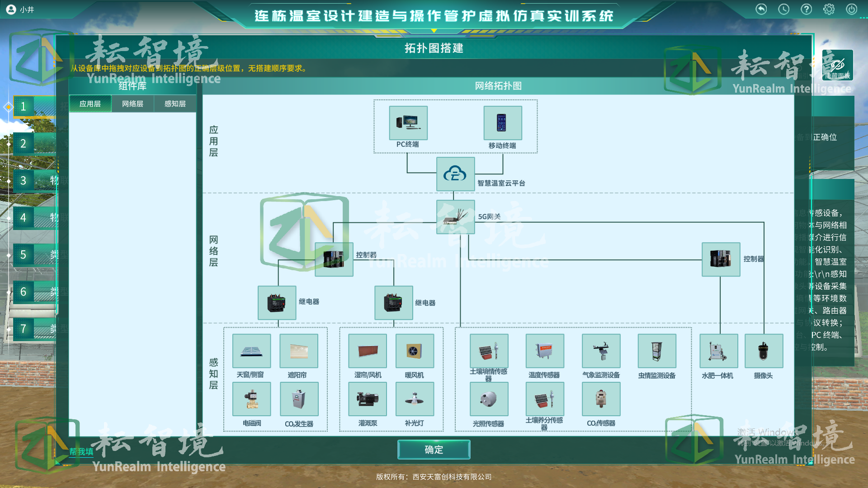Click the 确定 confirm button

click(x=434, y=450)
